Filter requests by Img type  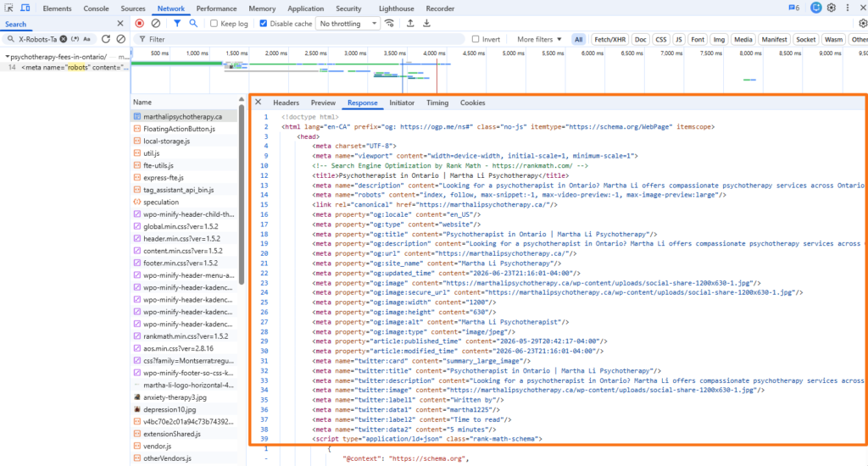coord(719,39)
